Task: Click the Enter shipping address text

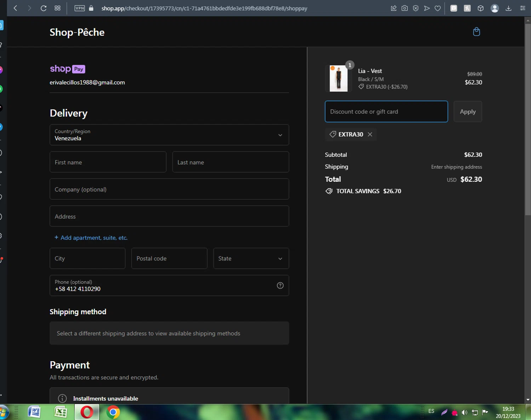Action: [x=456, y=167]
